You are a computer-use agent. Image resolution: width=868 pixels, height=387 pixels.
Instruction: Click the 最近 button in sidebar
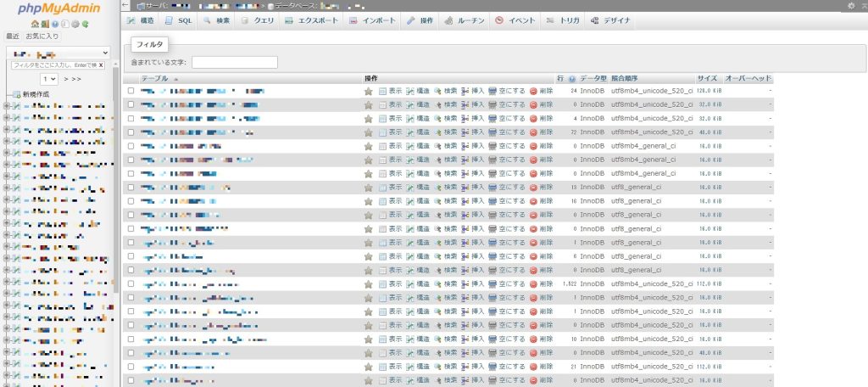point(13,36)
